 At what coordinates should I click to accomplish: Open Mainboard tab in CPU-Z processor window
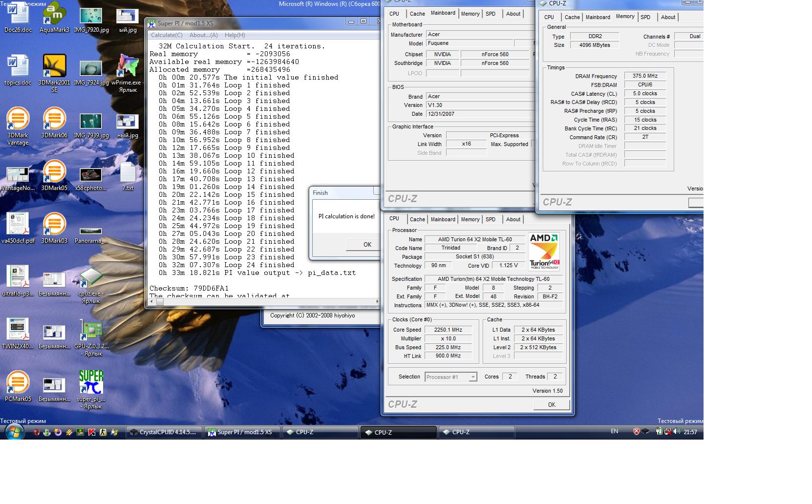pyautogui.click(x=443, y=219)
